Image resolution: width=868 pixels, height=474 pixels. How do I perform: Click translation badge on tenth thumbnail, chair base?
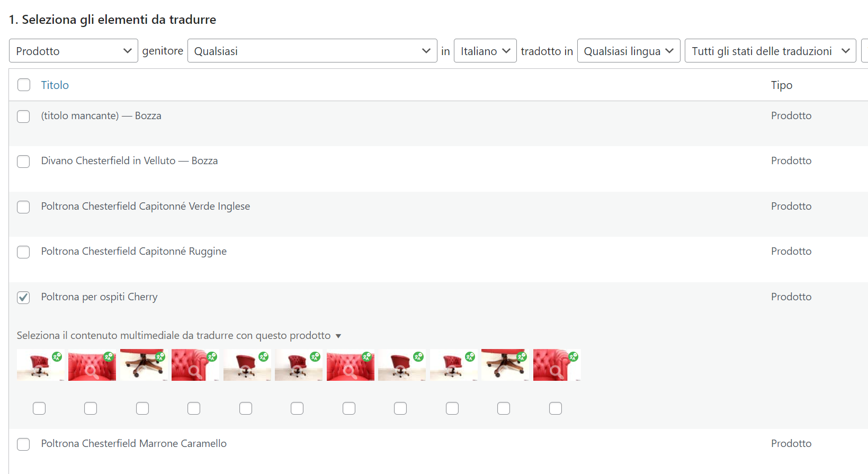(522, 356)
